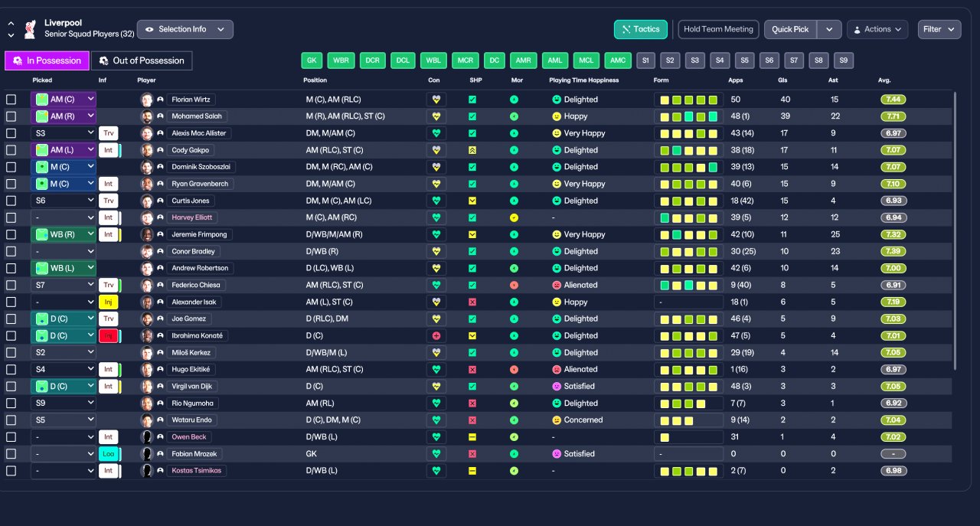Open Alexis Mac Allister's S3 picked dropdown
This screenshot has width=980, height=526.
coord(64,133)
